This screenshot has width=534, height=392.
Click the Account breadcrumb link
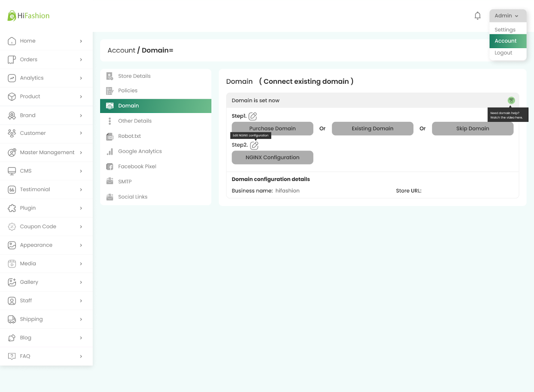[121, 50]
